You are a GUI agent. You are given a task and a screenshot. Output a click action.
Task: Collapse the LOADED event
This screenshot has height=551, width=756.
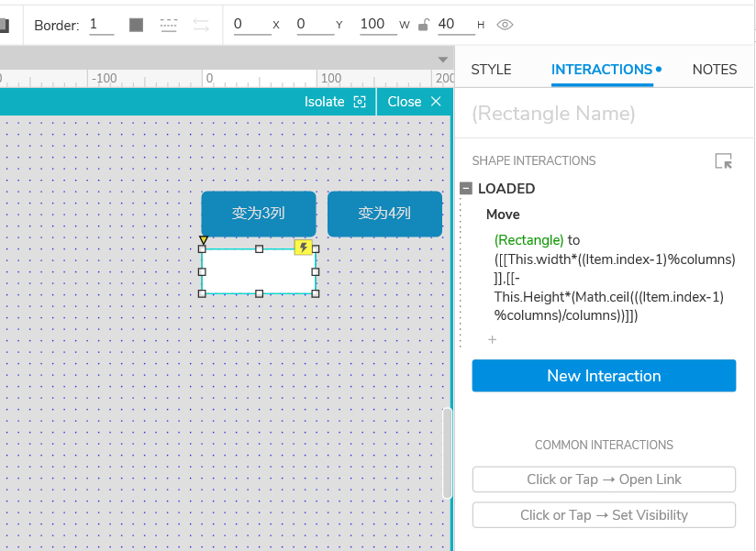[466, 188]
